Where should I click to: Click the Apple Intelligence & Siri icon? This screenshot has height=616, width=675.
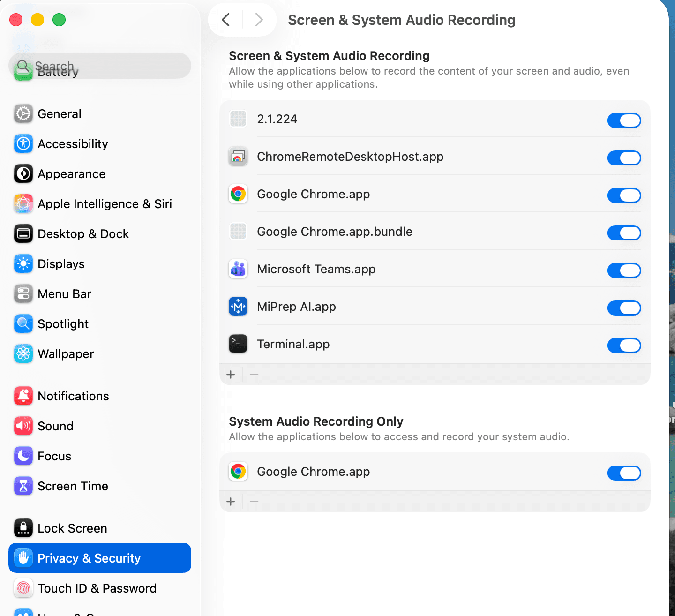pos(23,204)
